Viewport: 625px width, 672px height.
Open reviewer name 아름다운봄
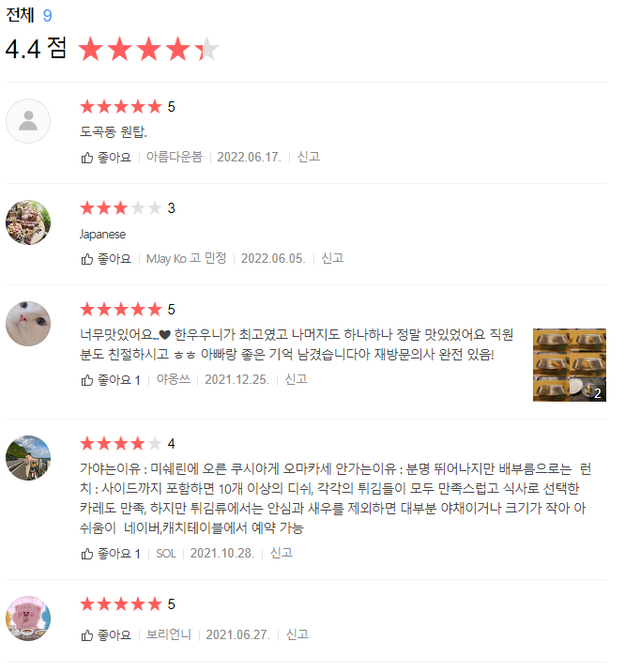pyautogui.click(x=175, y=157)
